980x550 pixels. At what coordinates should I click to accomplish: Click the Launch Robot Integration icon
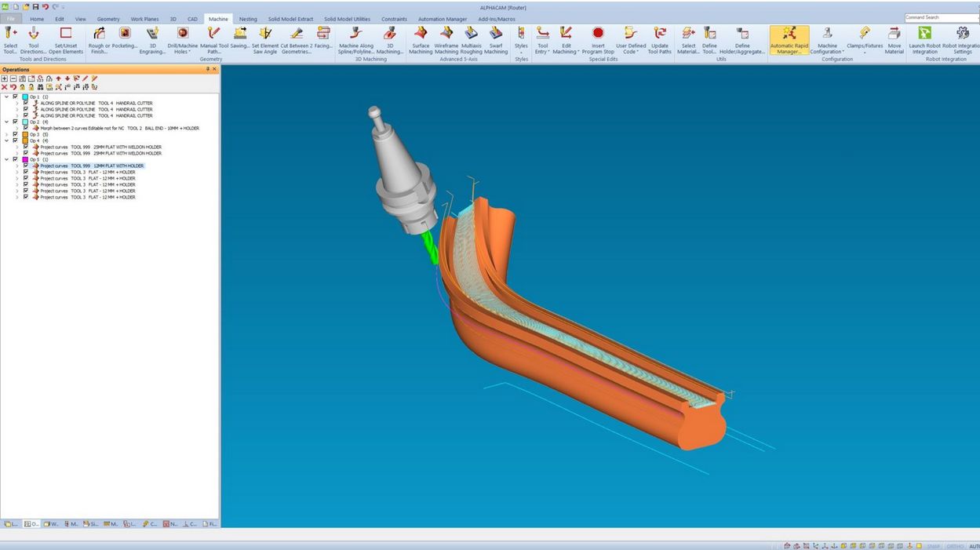tap(924, 34)
